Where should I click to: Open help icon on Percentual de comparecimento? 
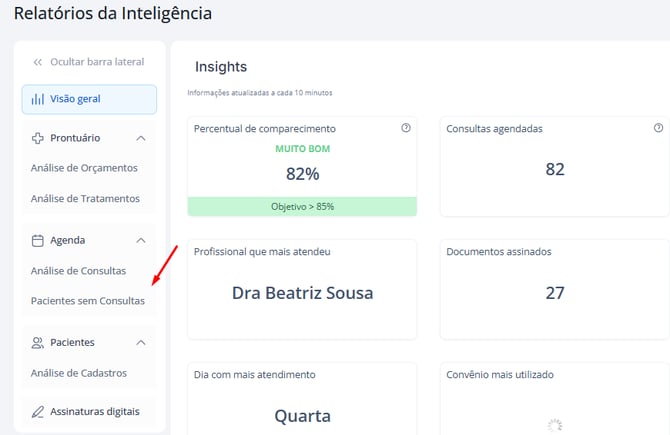point(406,128)
